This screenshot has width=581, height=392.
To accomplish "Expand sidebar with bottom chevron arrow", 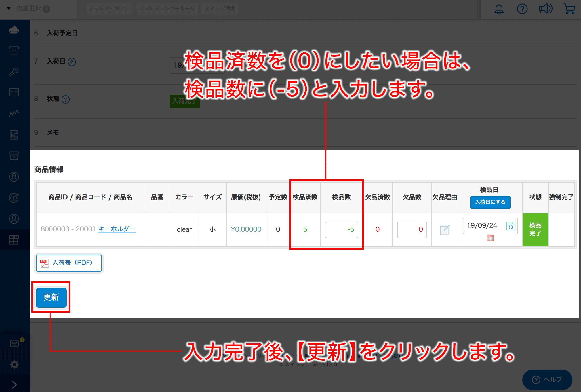I will pos(14,385).
